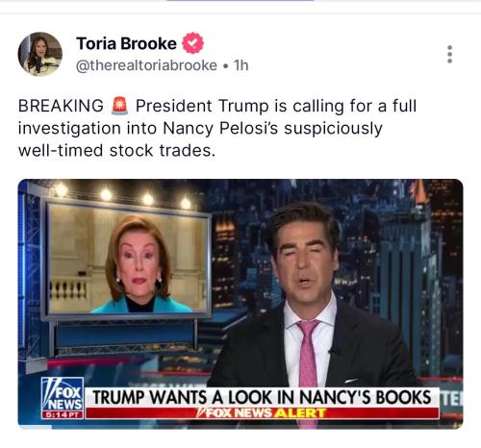Screen dimensions: 481x448
Task: Open the Toria Brooke display name link
Action: pos(126,43)
